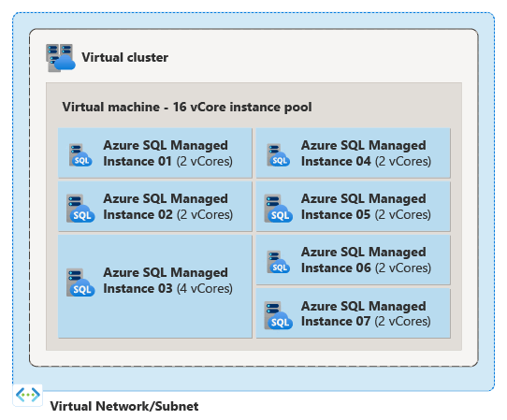Click the SQL icon for Instance 03
The image size is (507, 420).
80,282
